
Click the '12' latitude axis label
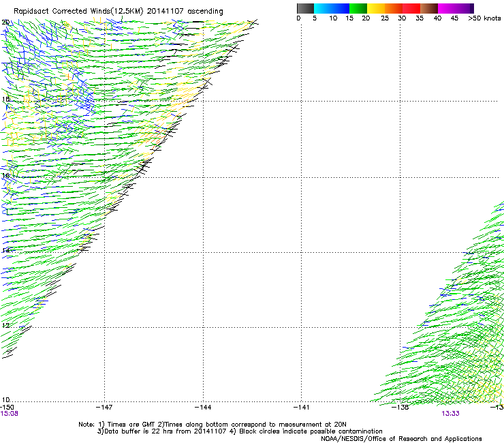(x=5, y=326)
